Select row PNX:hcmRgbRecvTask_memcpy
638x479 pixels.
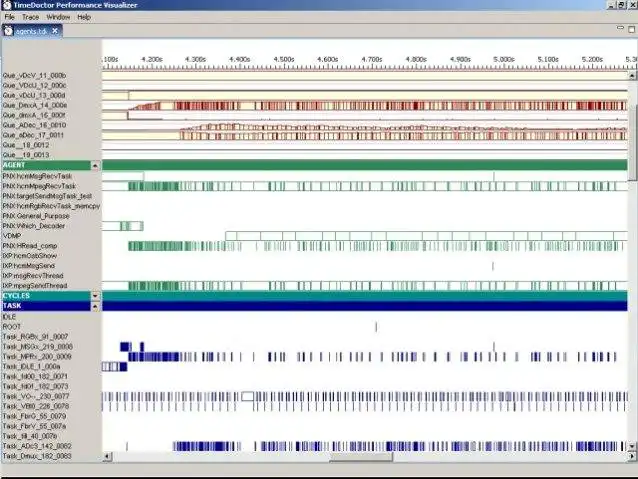pyautogui.click(x=51, y=206)
